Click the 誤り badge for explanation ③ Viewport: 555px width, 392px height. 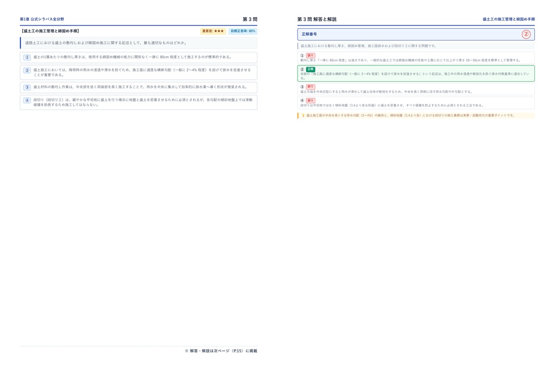311,87
